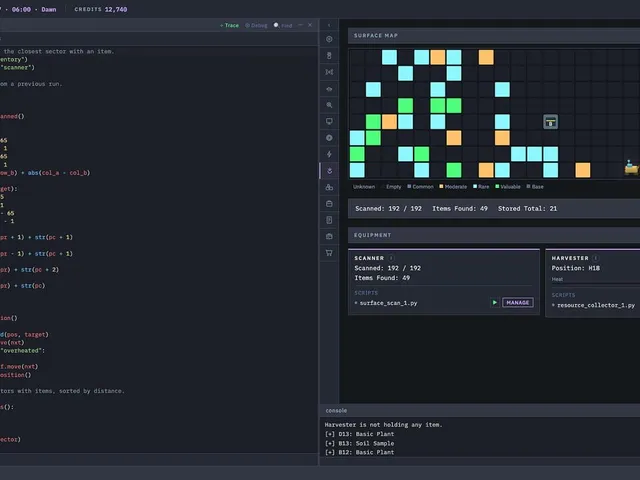Open the lightning bolt power panel

(329, 154)
